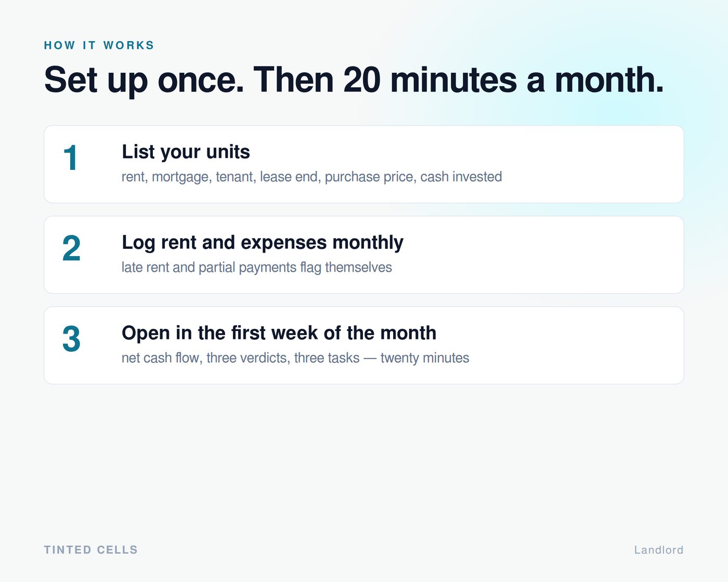Click the Landlord footer label

tap(659, 550)
